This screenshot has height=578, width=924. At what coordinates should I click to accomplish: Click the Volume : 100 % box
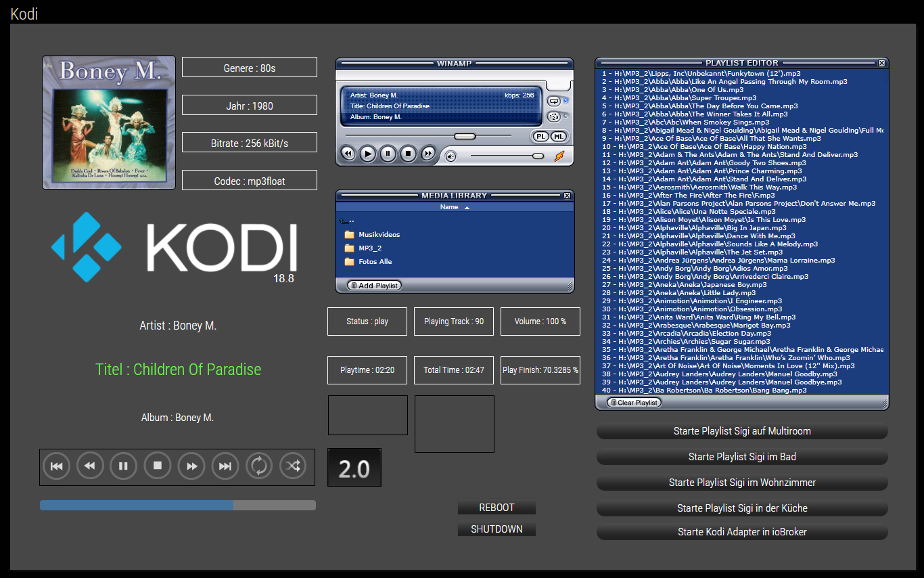pyautogui.click(x=540, y=321)
